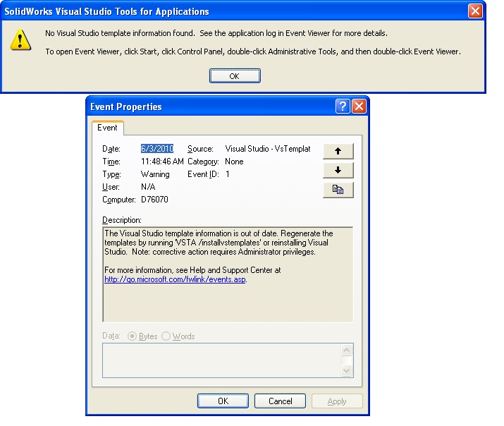
Task: Open the go.microsoft.com fwlink events link
Action: [175, 279]
